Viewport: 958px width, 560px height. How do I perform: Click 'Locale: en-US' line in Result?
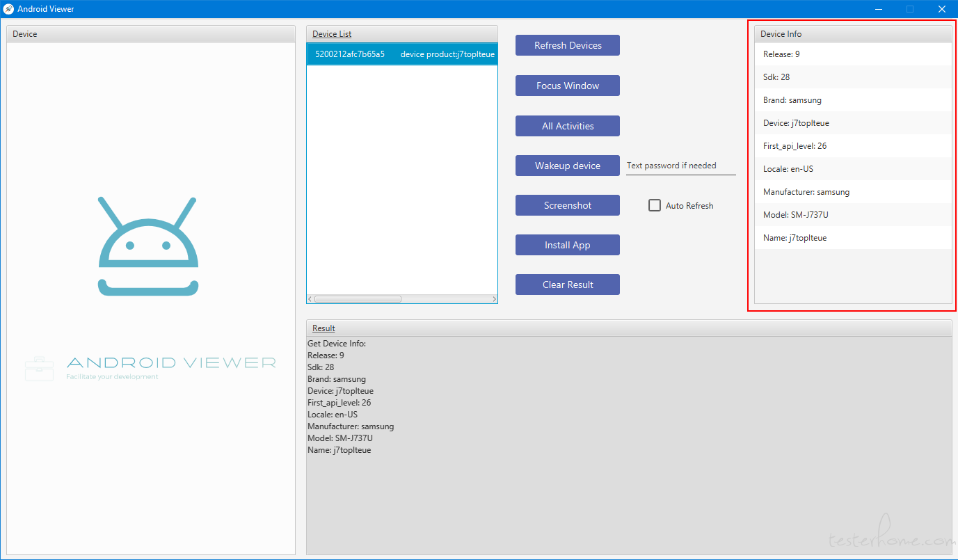pos(333,415)
